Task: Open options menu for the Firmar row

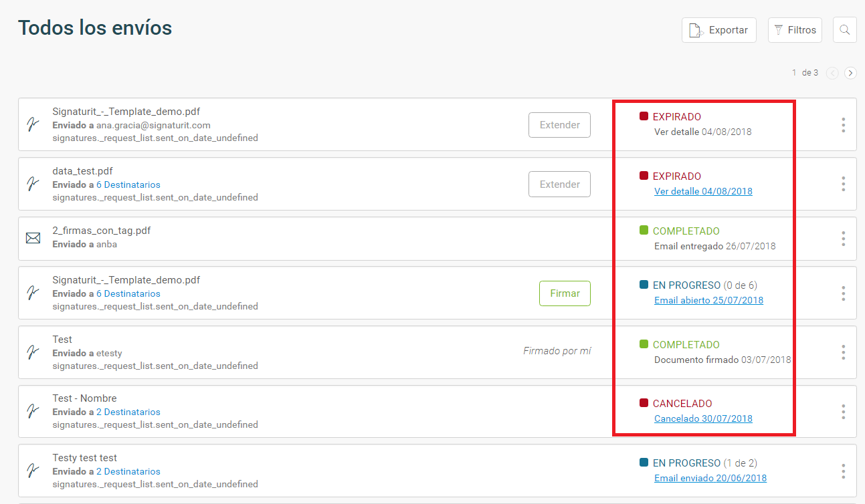Action: [843, 293]
